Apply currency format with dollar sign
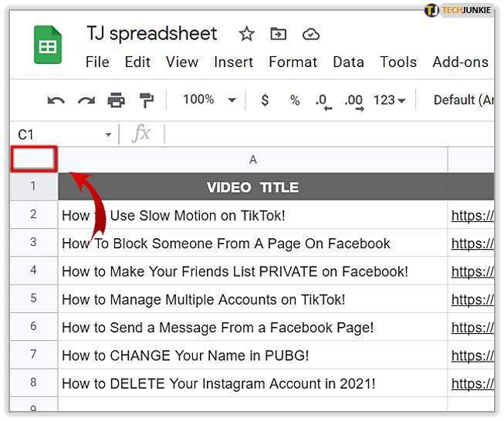The width and height of the screenshot is (504, 421). tap(266, 100)
